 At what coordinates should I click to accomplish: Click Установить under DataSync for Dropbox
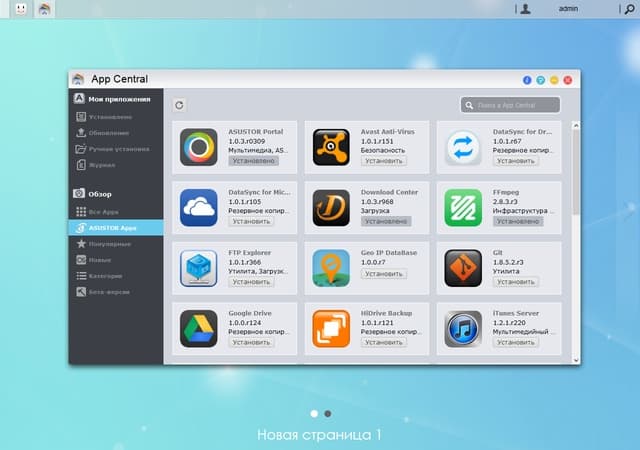click(x=516, y=161)
